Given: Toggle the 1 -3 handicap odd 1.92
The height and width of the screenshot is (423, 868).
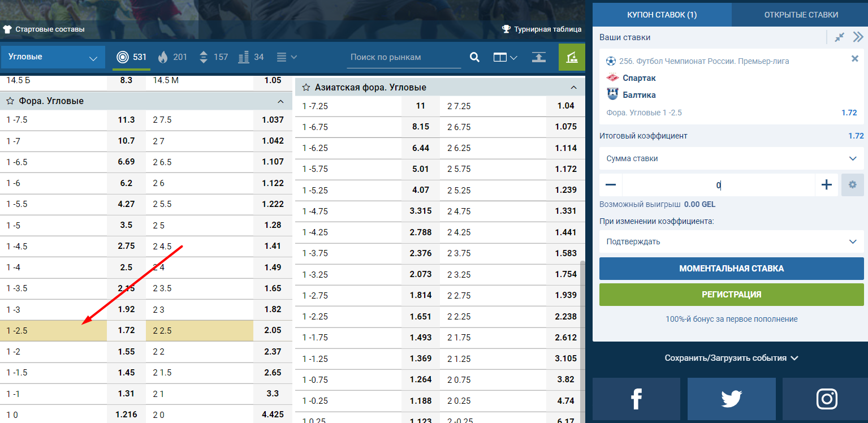Looking at the screenshot, I should tap(126, 310).
